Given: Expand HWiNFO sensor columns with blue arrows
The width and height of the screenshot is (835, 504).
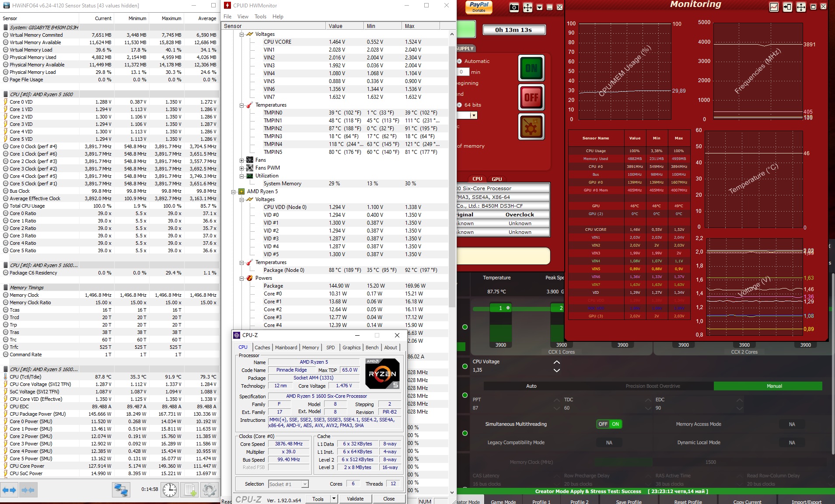Looking at the screenshot, I should click(10, 490).
